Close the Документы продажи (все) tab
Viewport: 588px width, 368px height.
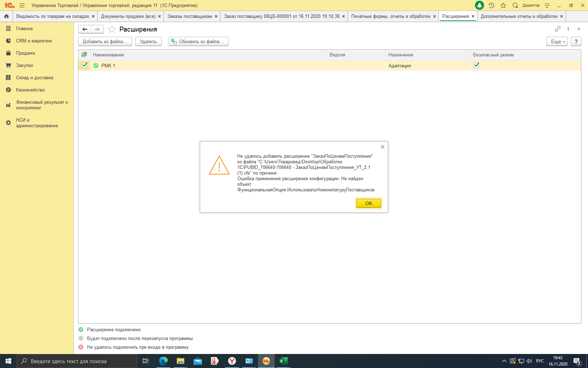159,16
